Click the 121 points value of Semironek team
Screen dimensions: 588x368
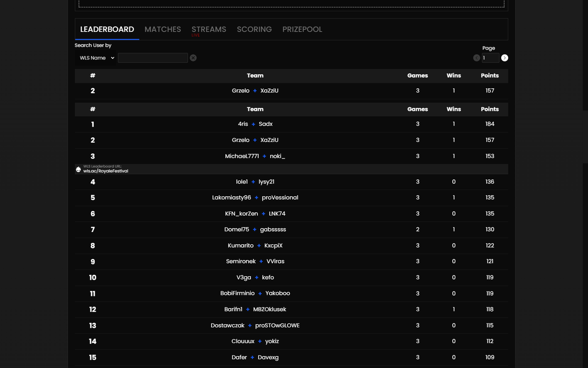tap(490, 262)
